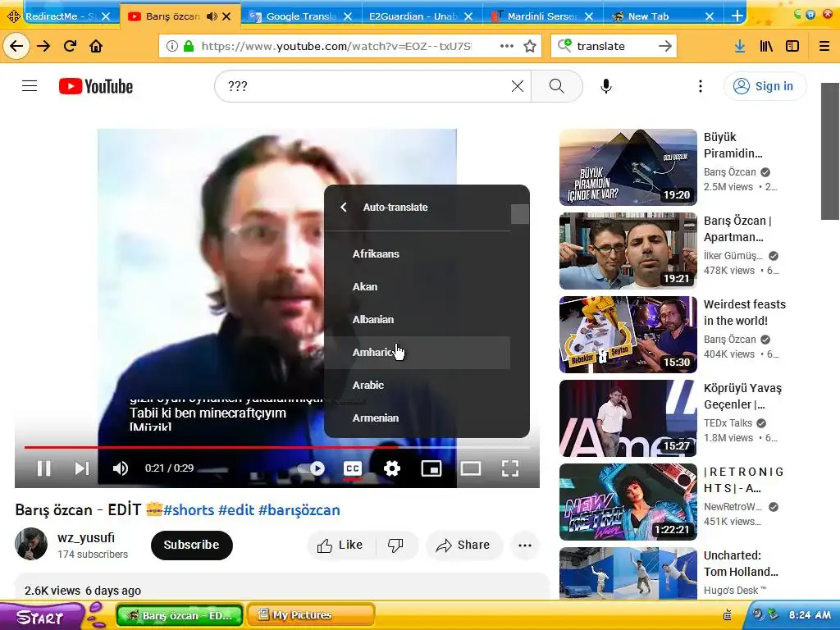
Task: Open page actions ellipsis in address bar
Action: tap(506, 46)
